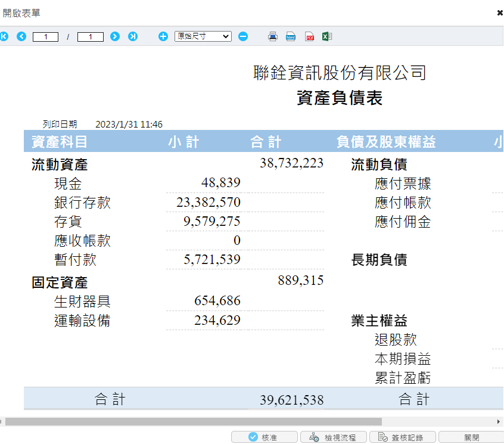The height and width of the screenshot is (444, 504).
Task: Go to previous page arrow
Action: click(21, 36)
